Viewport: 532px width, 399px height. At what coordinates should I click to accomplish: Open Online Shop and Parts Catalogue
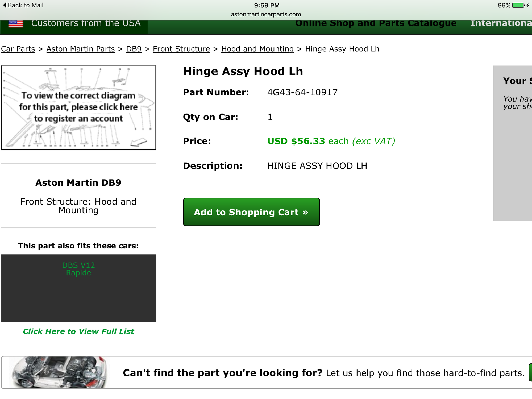tap(376, 23)
